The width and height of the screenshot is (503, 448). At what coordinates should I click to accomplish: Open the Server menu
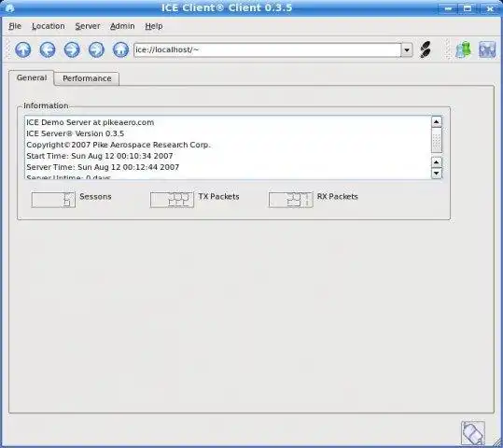pyautogui.click(x=88, y=26)
